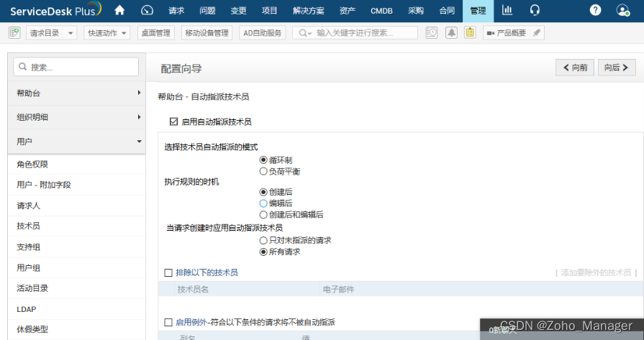Open the help question mark icon
The height and width of the screenshot is (340, 644).
coord(595,10)
